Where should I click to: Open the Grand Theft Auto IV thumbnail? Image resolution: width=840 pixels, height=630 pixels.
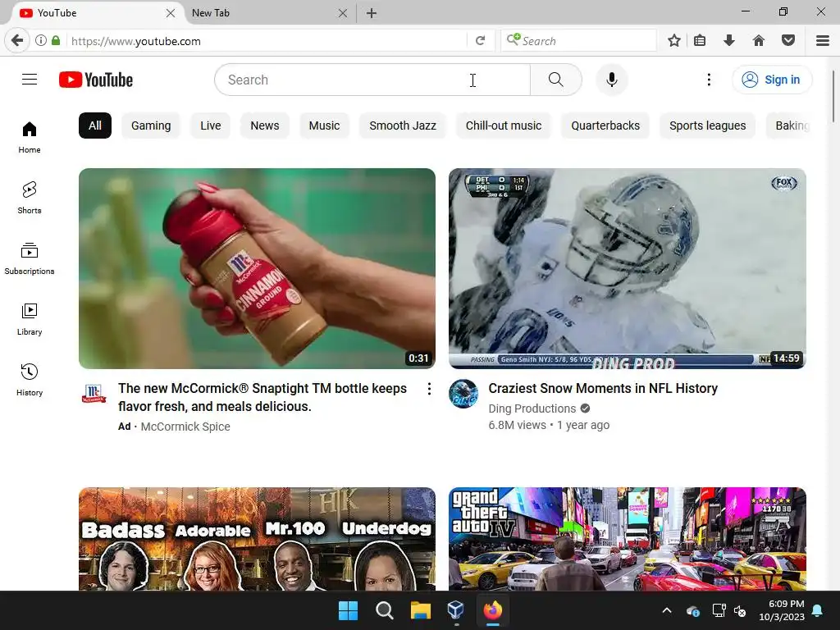(628, 539)
